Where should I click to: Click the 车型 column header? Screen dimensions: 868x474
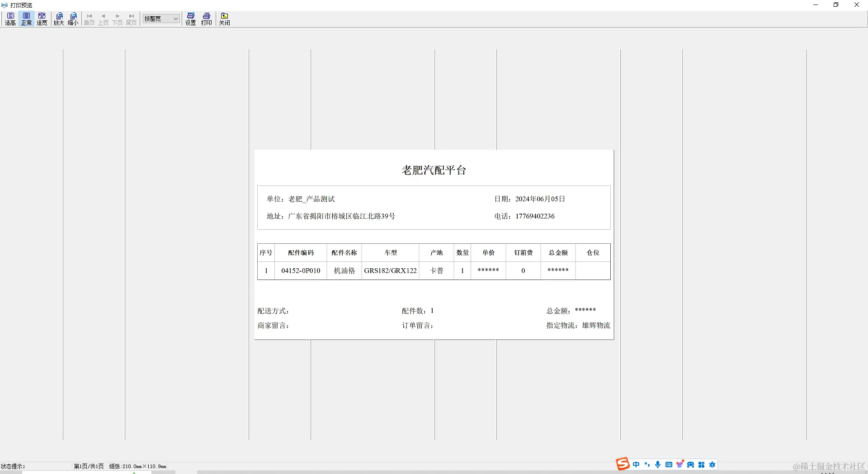click(391, 253)
